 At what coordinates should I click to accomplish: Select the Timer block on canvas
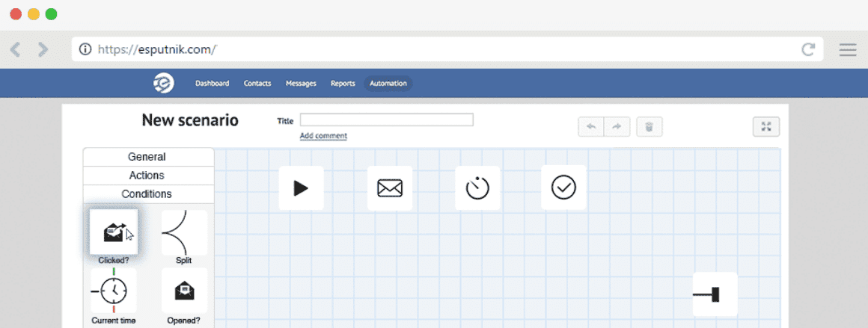point(477,188)
